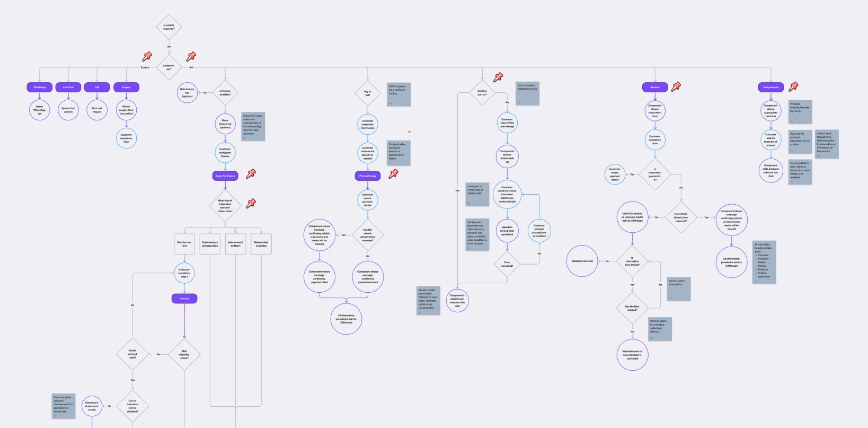Image resolution: width=868 pixels, height=428 pixels.
Task: Select the 'Component shows appropriate products' circle
Action: point(771,111)
